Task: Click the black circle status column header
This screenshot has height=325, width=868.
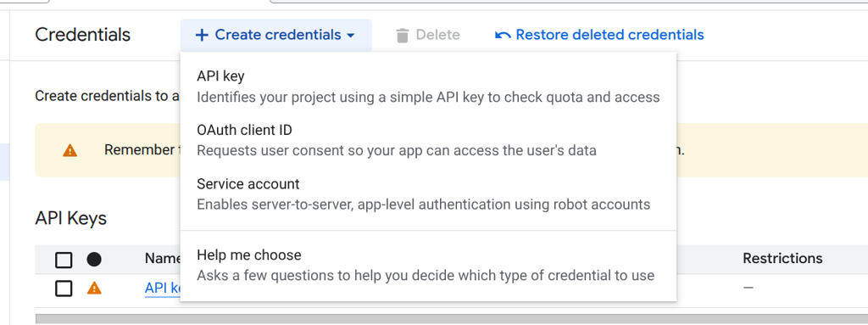Action: tap(94, 259)
